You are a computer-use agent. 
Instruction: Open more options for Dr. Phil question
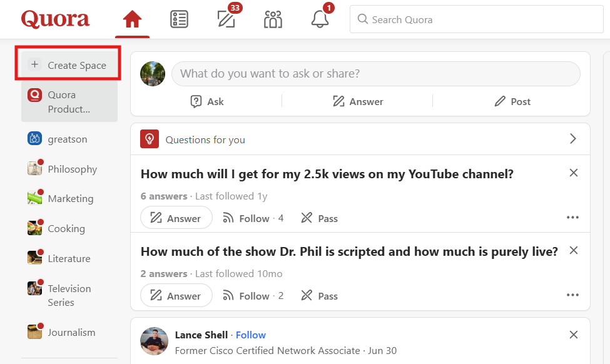coord(572,295)
